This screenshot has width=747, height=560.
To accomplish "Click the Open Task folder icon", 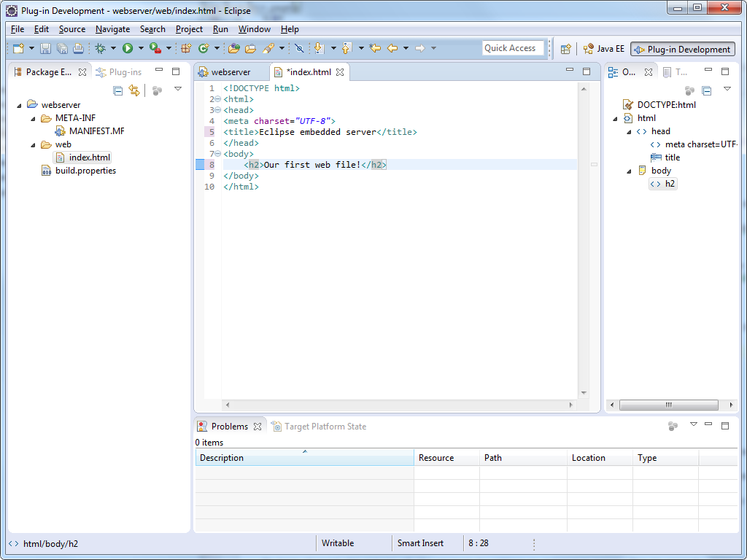I will (x=251, y=48).
